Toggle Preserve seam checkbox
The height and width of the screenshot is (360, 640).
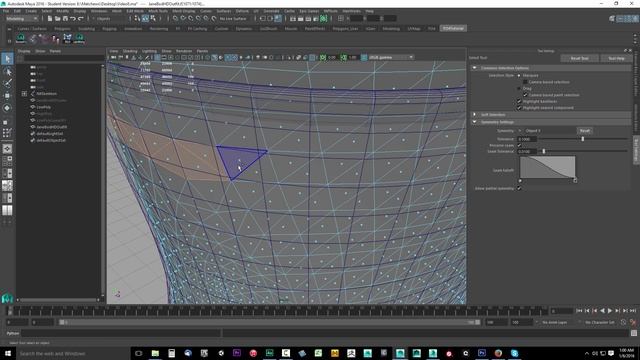coord(519,145)
